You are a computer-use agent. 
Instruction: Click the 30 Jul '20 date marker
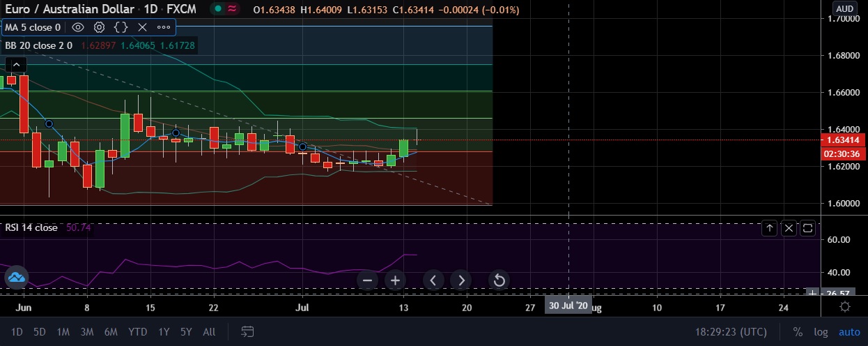coord(568,306)
